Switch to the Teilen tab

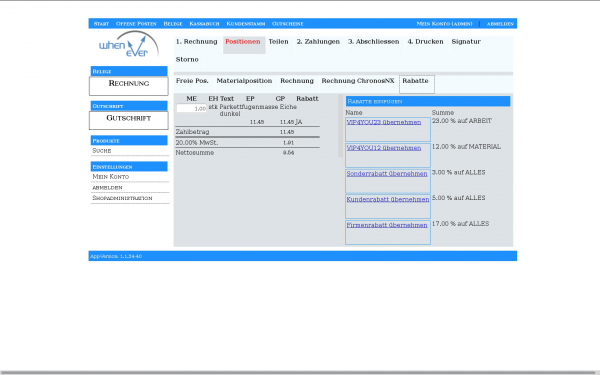[279, 42]
